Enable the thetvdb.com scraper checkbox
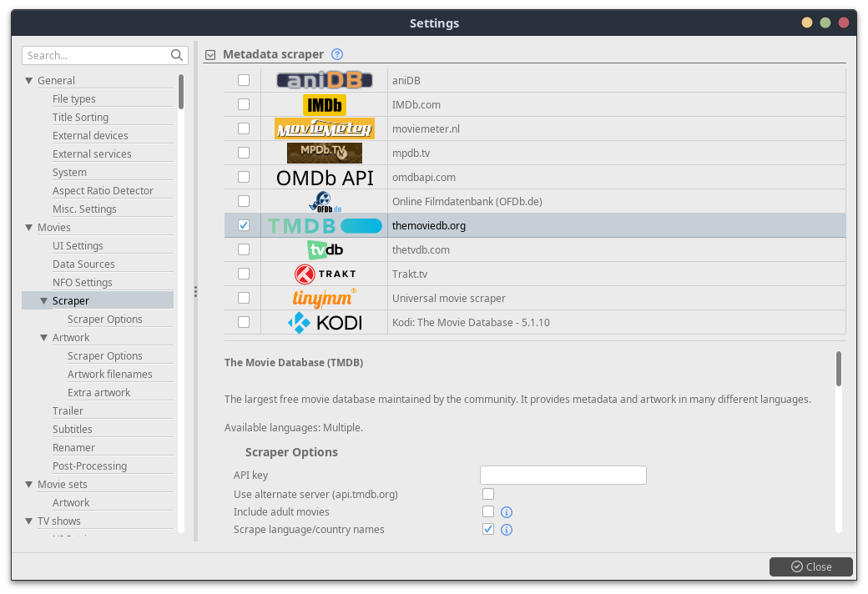Viewport: 868px width, 594px height. (x=244, y=249)
